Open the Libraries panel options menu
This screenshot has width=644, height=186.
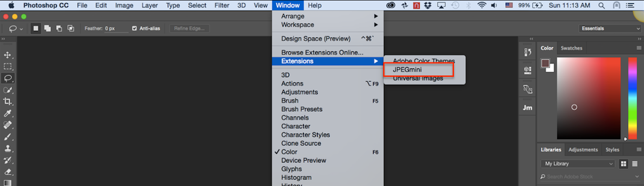[x=639, y=150]
